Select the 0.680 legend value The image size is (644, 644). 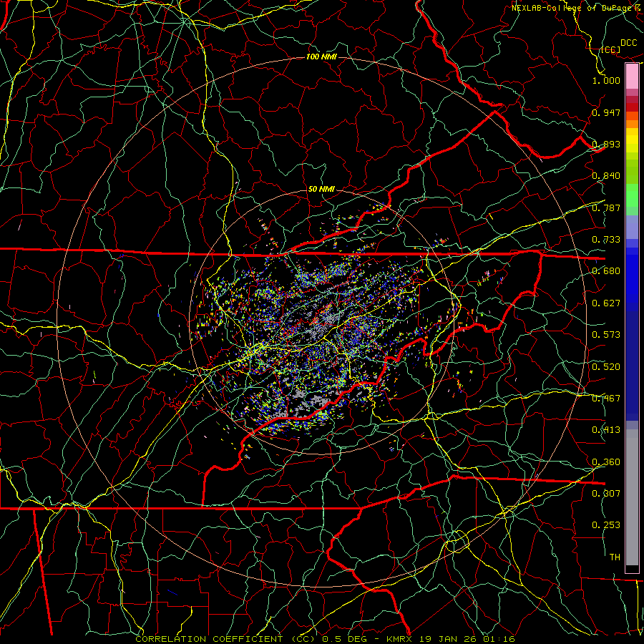pyautogui.click(x=606, y=271)
